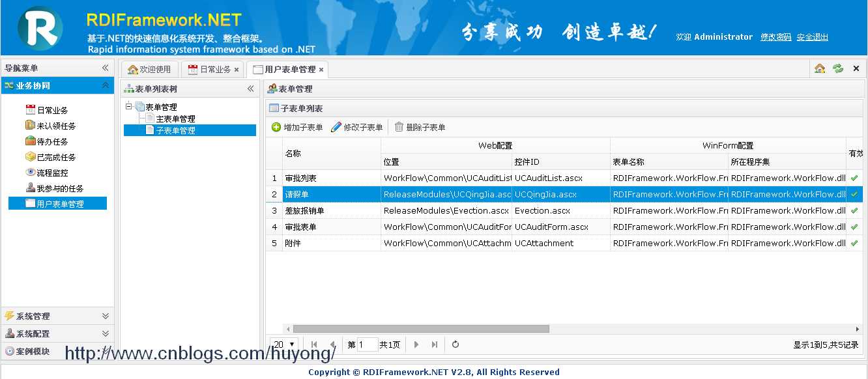The width and height of the screenshot is (868, 379).
Task: Select the 审批表单 row name cell
Action: pyautogui.click(x=332, y=227)
